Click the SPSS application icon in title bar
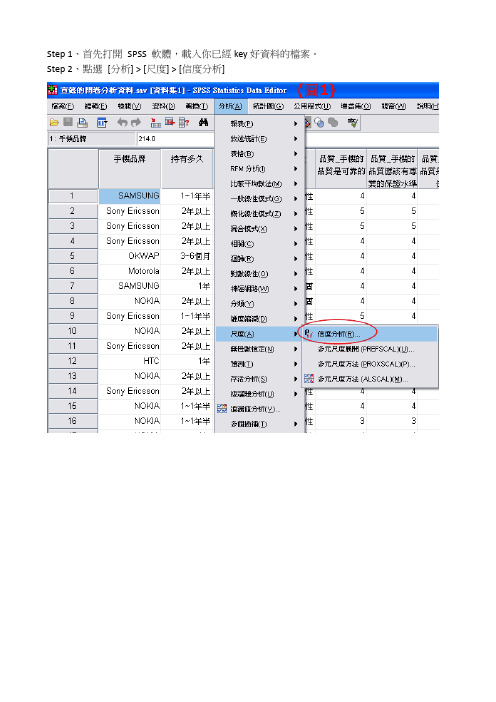Viewport: 496px width, 702px height. coord(53,90)
